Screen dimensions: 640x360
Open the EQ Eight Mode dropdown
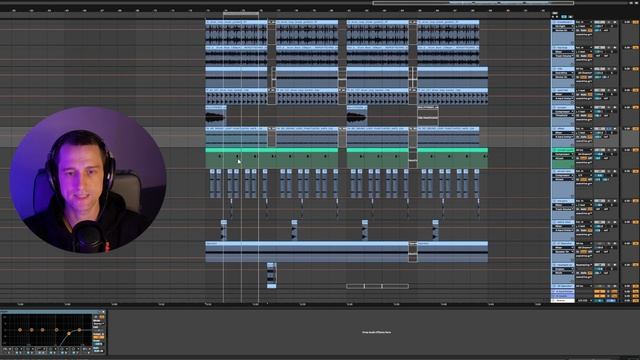click(x=98, y=324)
